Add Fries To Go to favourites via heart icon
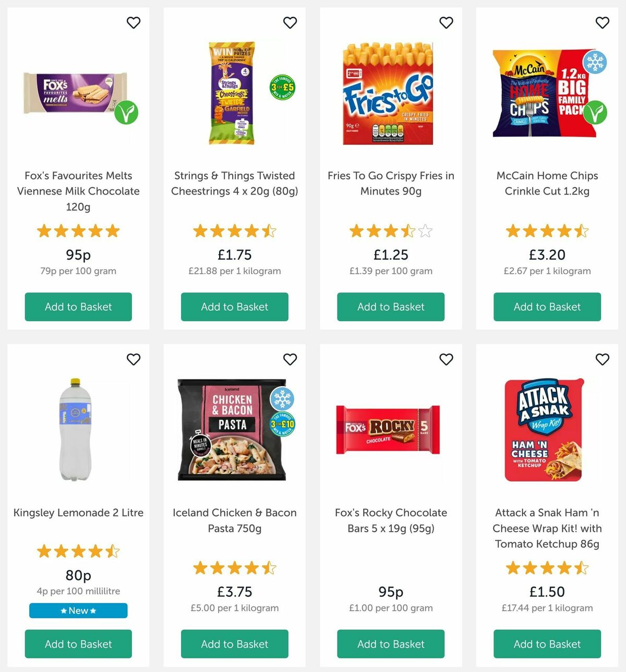This screenshot has height=672, width=626. (x=446, y=23)
